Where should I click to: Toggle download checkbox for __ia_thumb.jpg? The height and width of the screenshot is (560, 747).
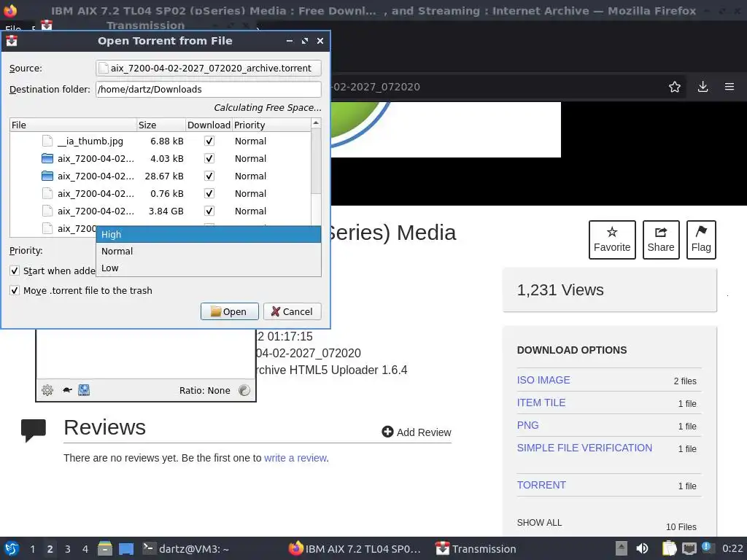tap(209, 141)
